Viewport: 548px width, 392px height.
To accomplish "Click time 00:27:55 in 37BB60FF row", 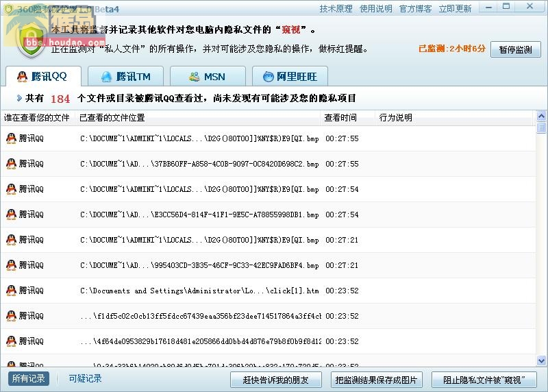I will (342, 164).
